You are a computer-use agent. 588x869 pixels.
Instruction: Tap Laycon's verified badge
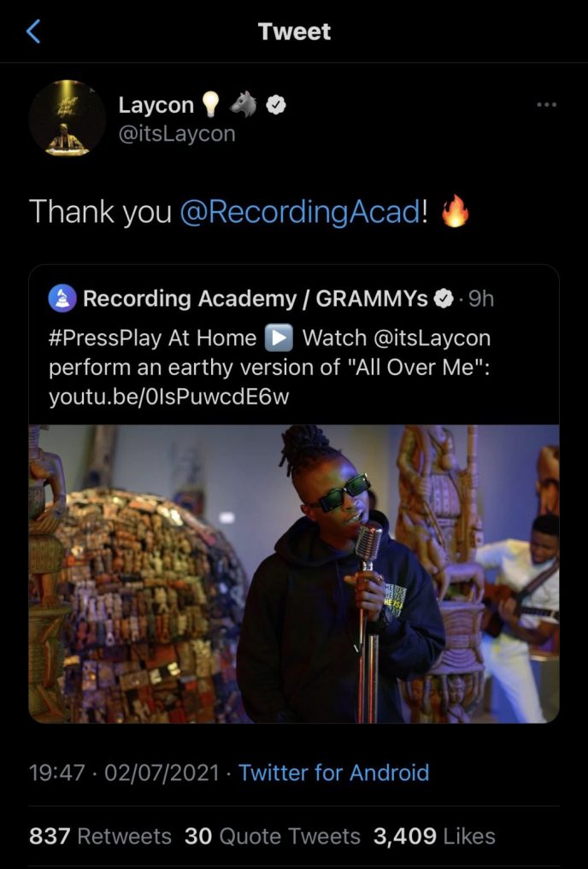point(276,104)
